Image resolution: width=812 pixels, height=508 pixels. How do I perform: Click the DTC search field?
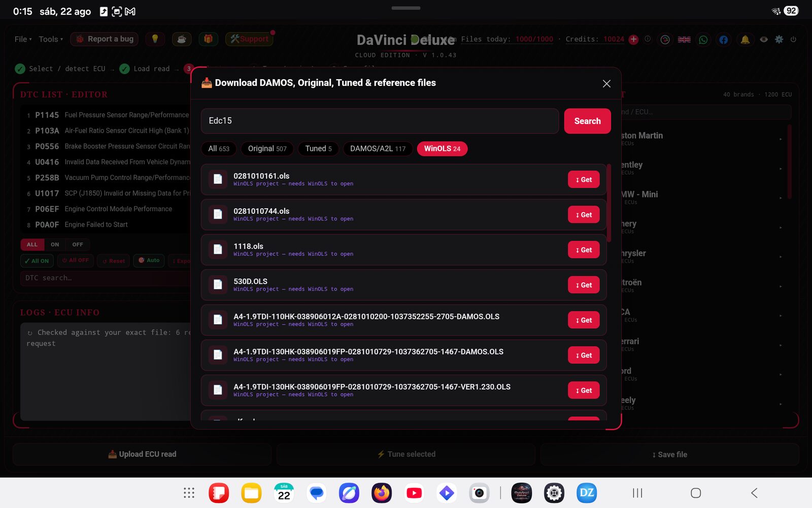click(106, 278)
